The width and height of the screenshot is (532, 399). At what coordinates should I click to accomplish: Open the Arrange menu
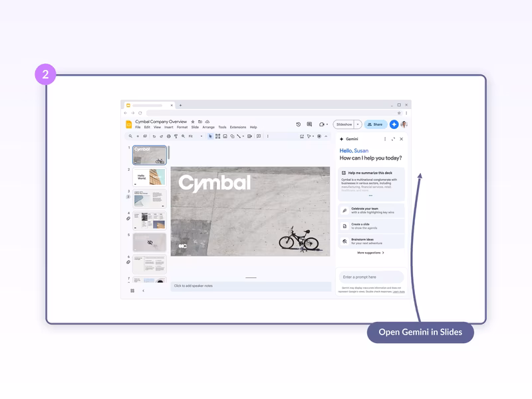click(208, 127)
